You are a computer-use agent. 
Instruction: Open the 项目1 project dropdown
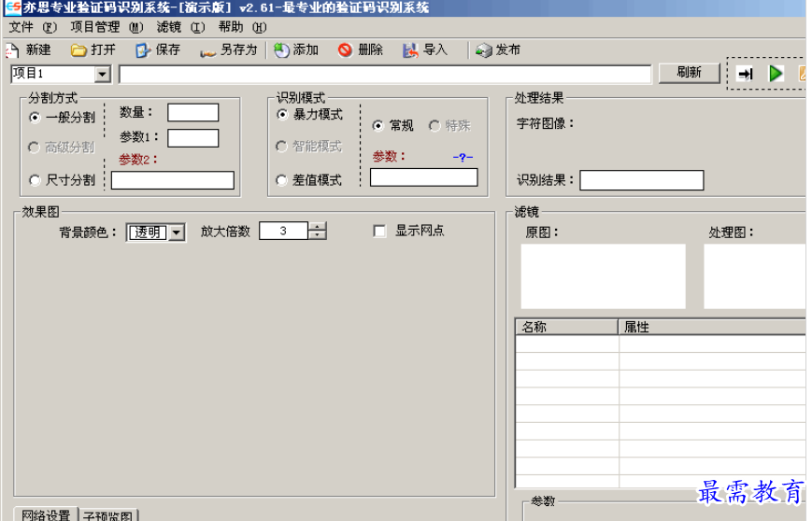point(103,75)
